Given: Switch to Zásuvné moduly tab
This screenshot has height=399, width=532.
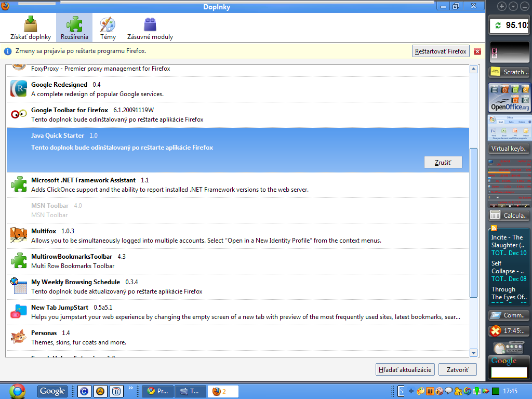Looking at the screenshot, I should tap(150, 28).
